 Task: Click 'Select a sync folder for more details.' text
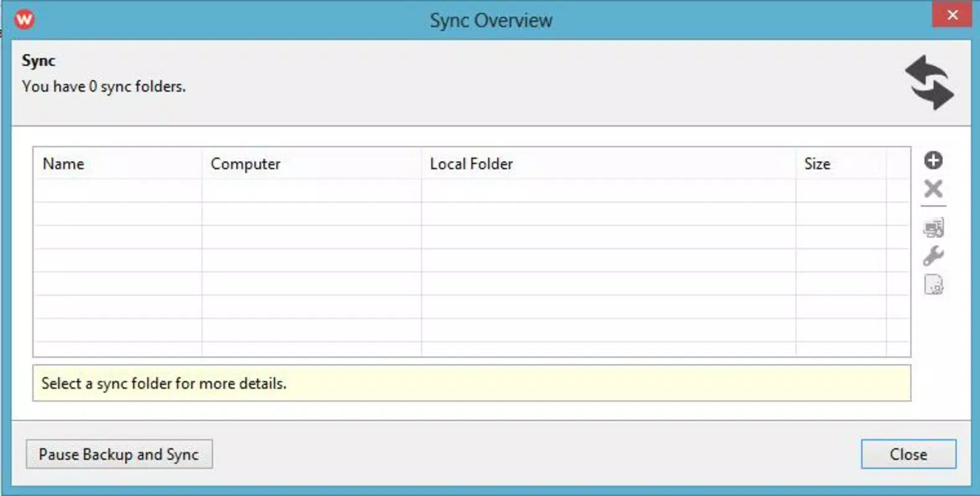(164, 384)
